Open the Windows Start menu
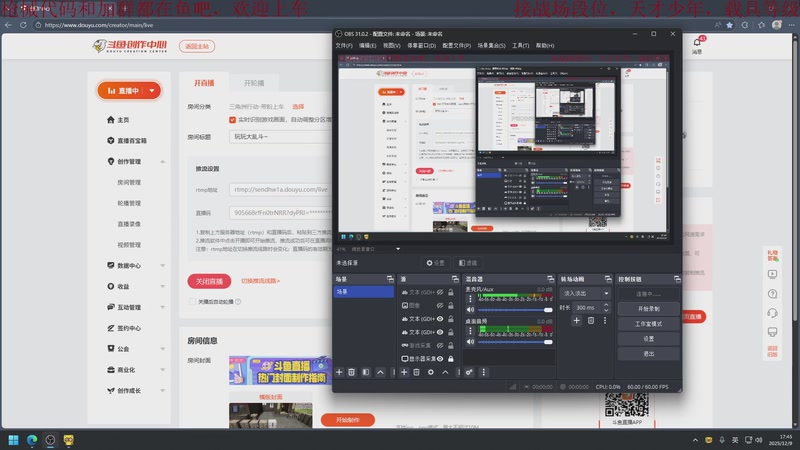 (14, 440)
